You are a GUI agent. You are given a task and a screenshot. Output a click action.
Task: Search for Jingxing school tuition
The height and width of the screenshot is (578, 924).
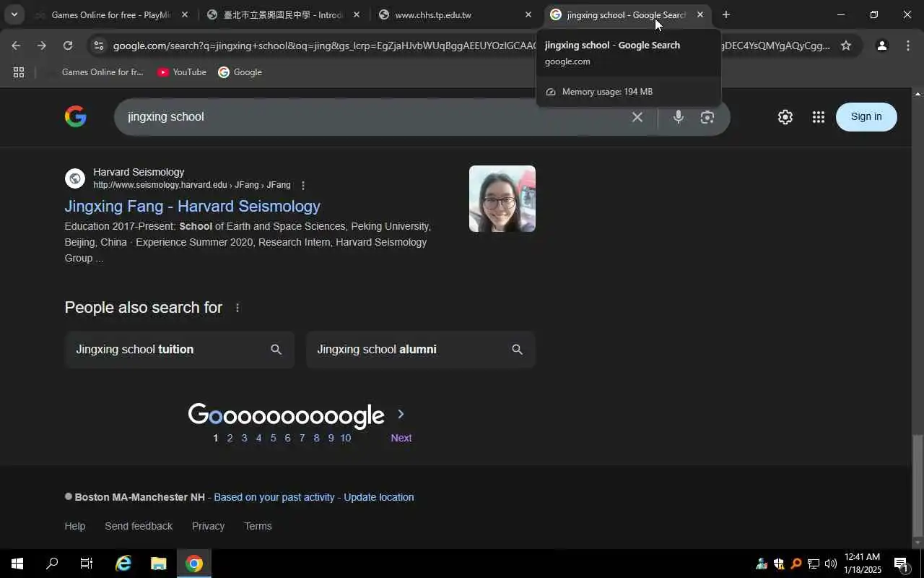179,350
